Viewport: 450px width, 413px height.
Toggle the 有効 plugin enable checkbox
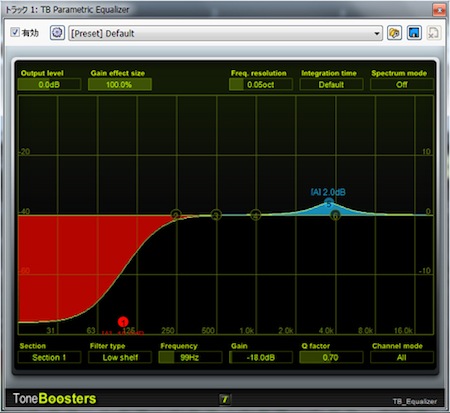point(15,32)
